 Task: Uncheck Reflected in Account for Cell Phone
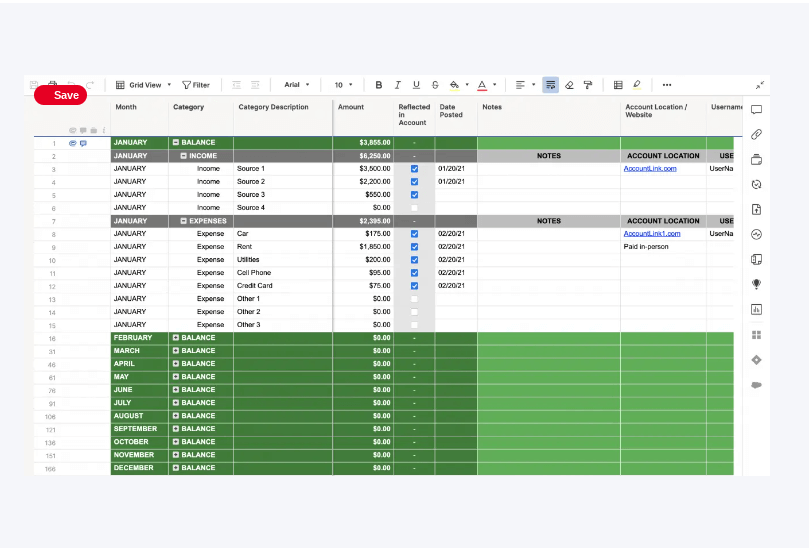414,273
